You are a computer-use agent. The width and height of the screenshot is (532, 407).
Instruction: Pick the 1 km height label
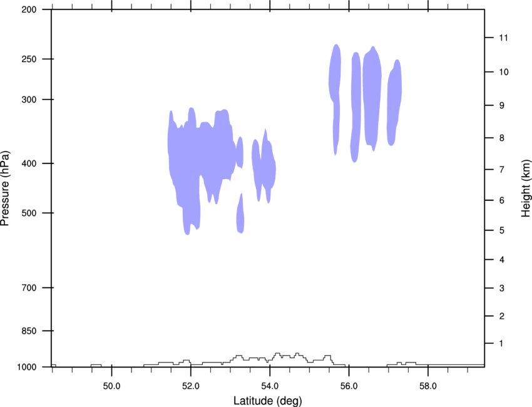point(501,344)
